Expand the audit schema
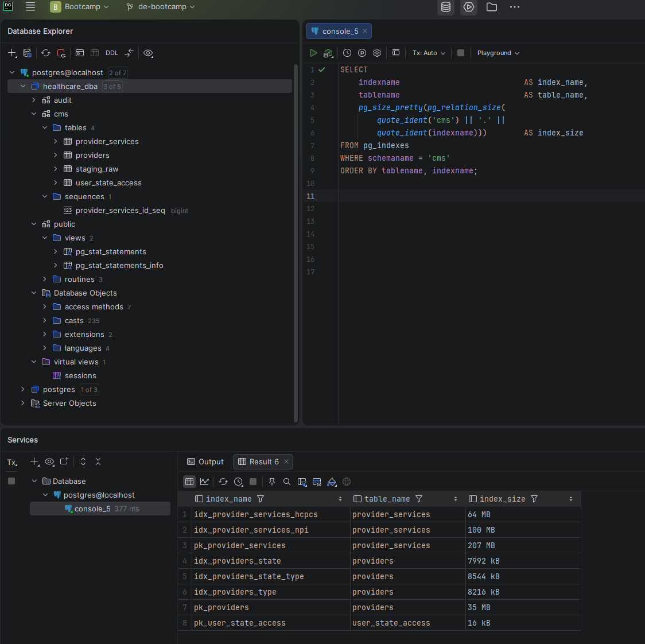 [34, 100]
